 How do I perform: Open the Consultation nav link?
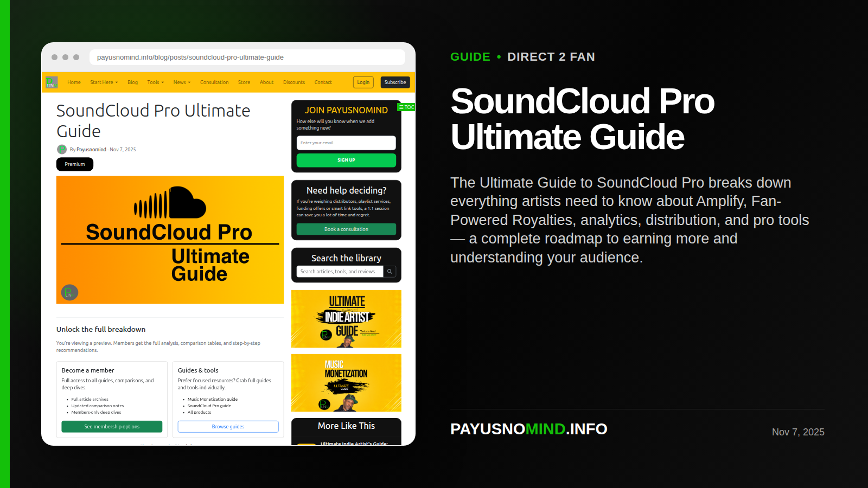point(214,82)
